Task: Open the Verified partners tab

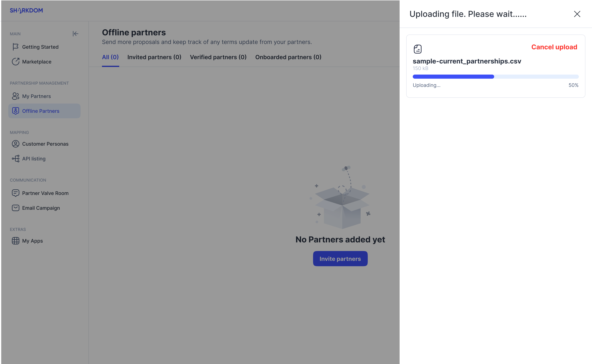Action: 218,57
